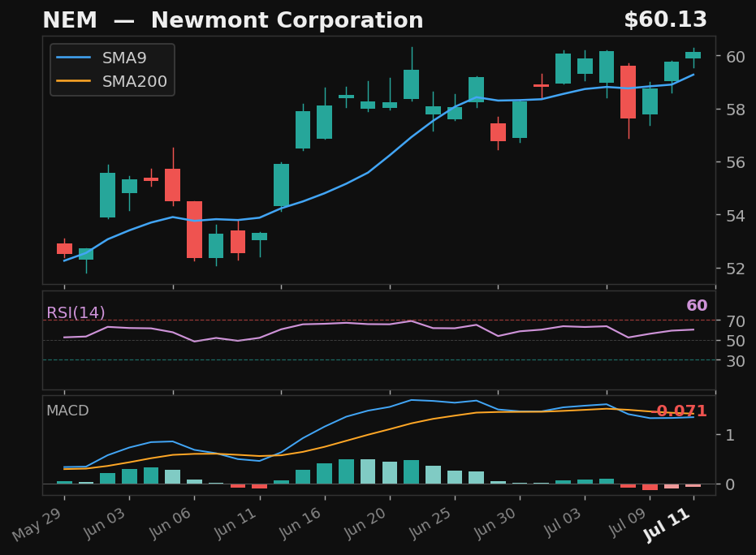Click the MACD histogram value -0.071
Viewport: 756px width, 555px height.
click(x=680, y=411)
